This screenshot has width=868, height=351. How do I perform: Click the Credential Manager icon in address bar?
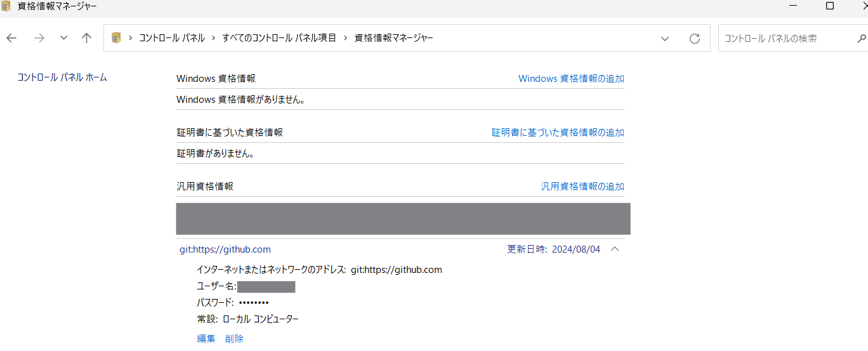pyautogui.click(x=116, y=38)
